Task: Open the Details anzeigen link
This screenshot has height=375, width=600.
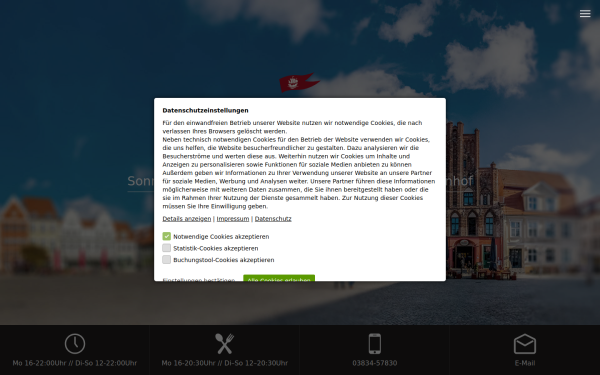Action: point(187,219)
